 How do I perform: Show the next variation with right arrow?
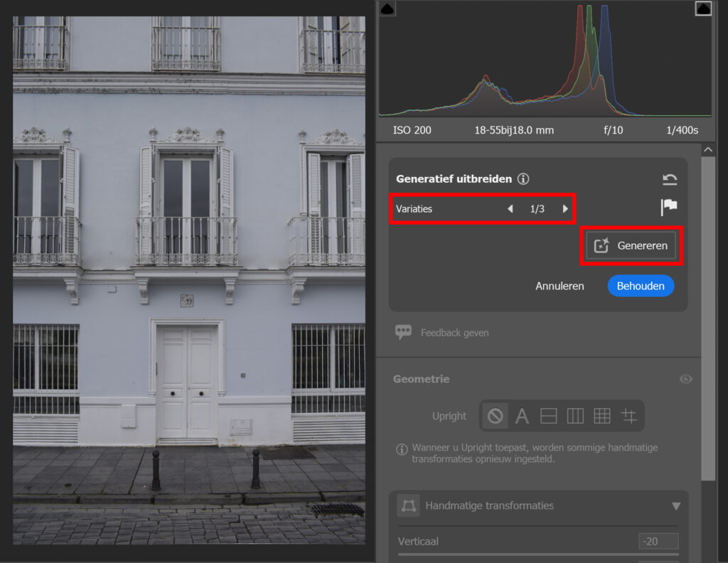pos(565,209)
